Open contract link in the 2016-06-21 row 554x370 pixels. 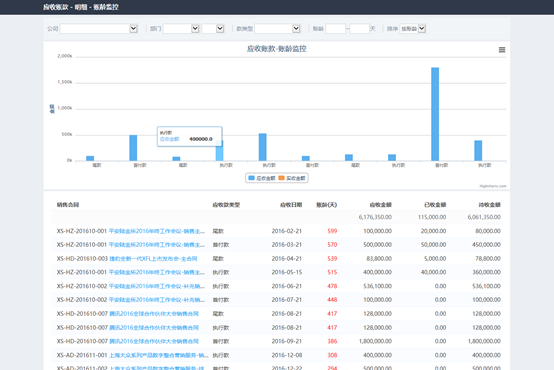157,286
